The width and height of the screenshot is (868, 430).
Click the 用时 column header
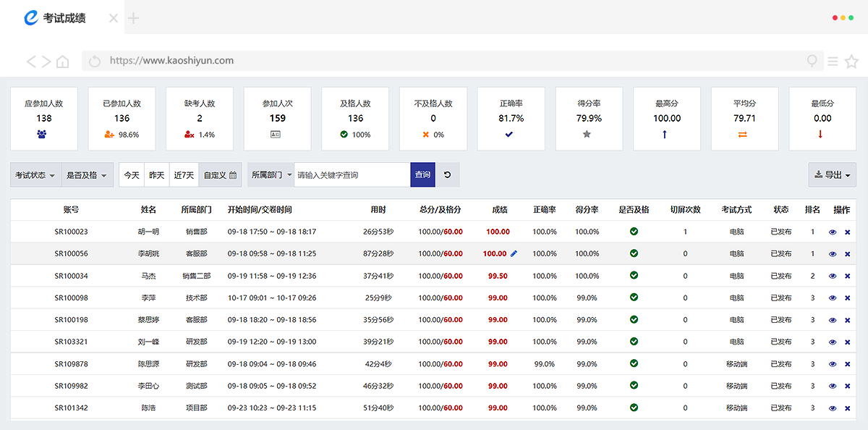(378, 210)
